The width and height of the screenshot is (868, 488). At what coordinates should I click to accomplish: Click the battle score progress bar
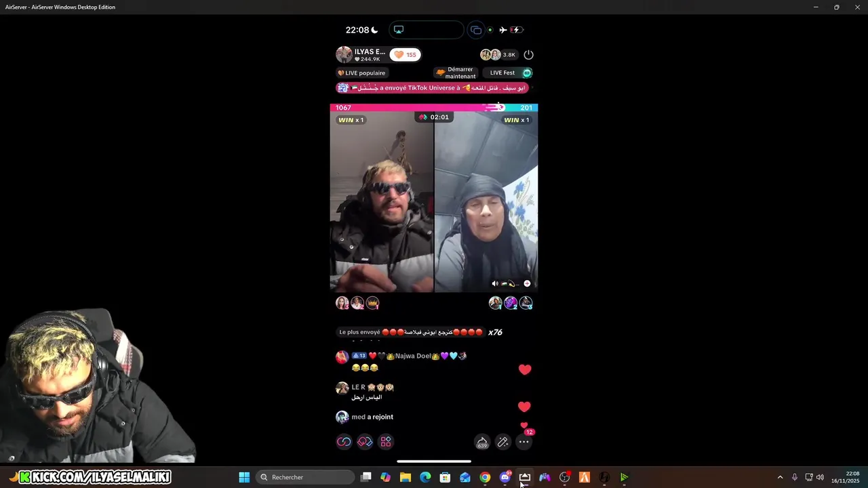tap(434, 108)
